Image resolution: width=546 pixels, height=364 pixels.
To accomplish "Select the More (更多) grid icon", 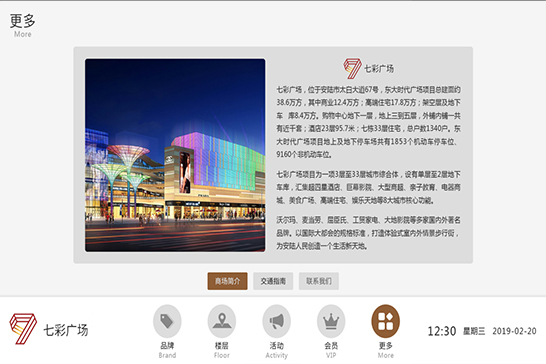I will pos(385,321).
